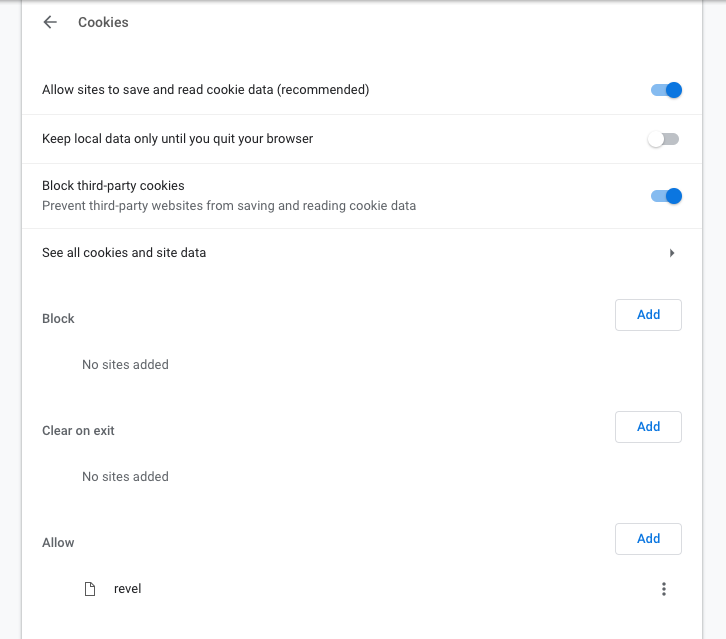Add a site to the Allow list
The height and width of the screenshot is (639, 726).
[648, 539]
